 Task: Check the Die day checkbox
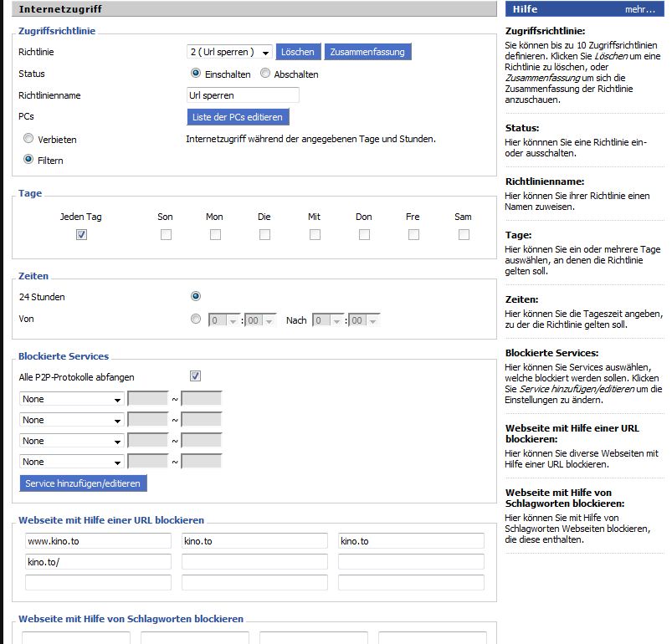264,235
